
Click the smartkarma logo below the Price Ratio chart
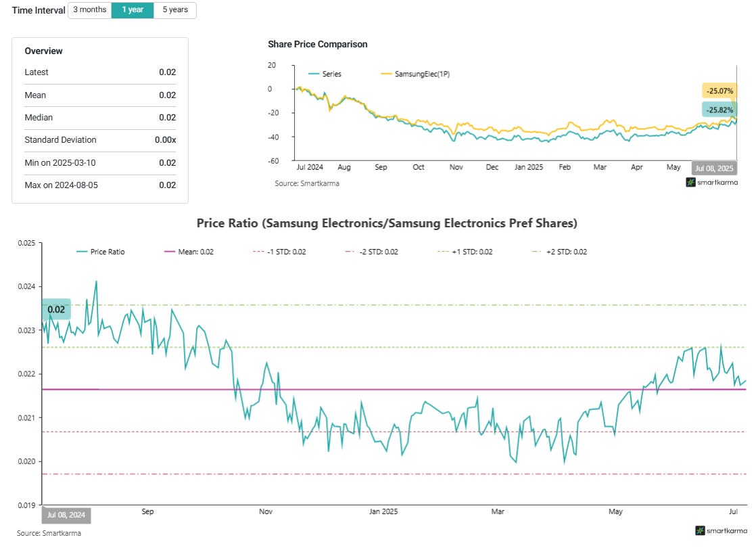(722, 530)
